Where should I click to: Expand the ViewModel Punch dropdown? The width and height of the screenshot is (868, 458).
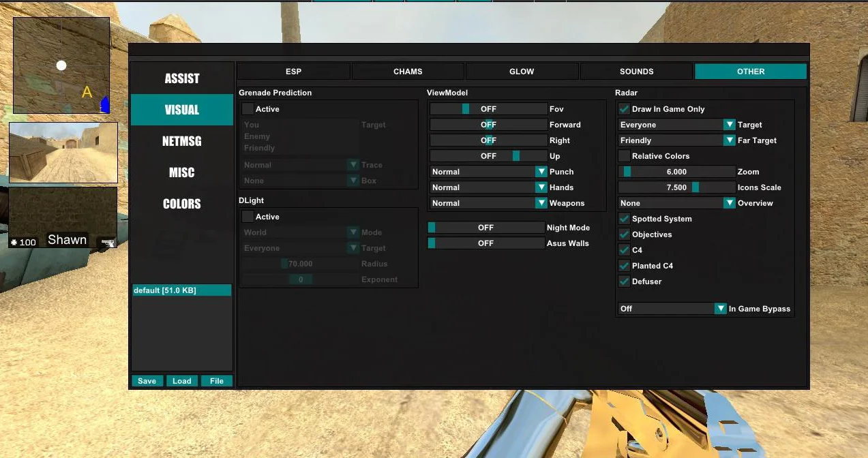pyautogui.click(x=488, y=172)
